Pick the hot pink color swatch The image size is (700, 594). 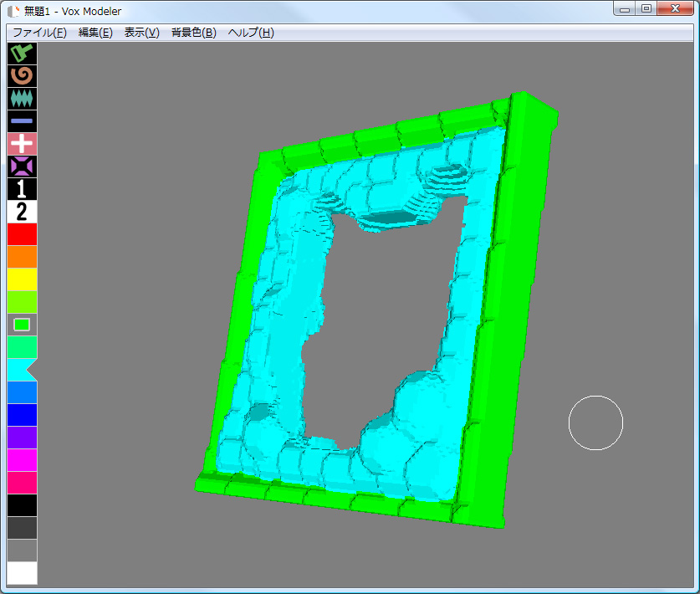pyautogui.click(x=22, y=483)
